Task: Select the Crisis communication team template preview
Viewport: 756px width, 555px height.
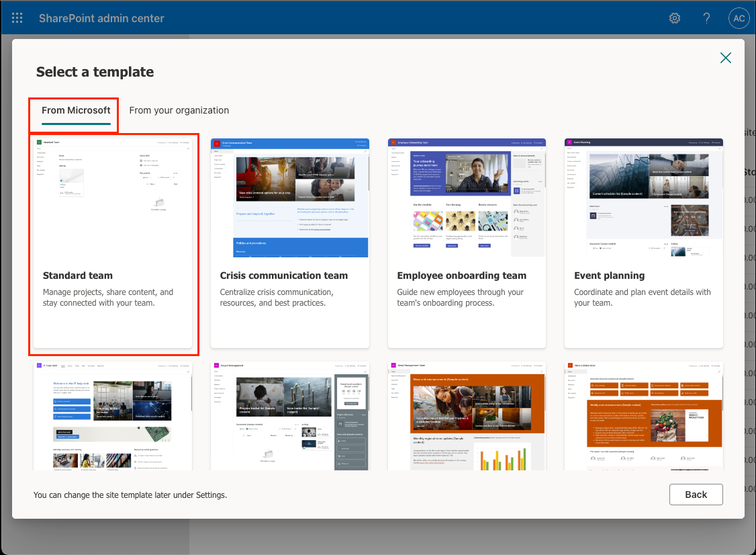Action: point(290,198)
